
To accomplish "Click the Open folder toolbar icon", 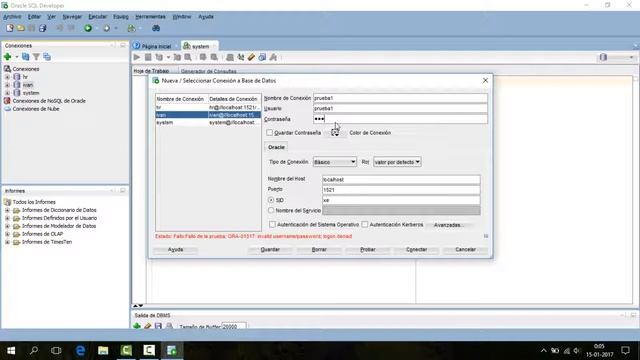I will click(x=20, y=28).
